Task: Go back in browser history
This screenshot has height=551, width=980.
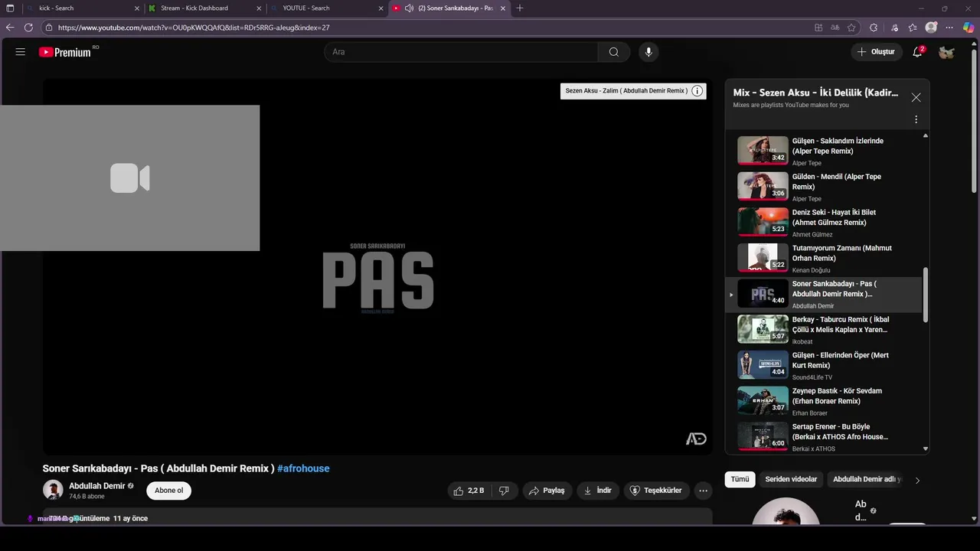Action: point(10,28)
